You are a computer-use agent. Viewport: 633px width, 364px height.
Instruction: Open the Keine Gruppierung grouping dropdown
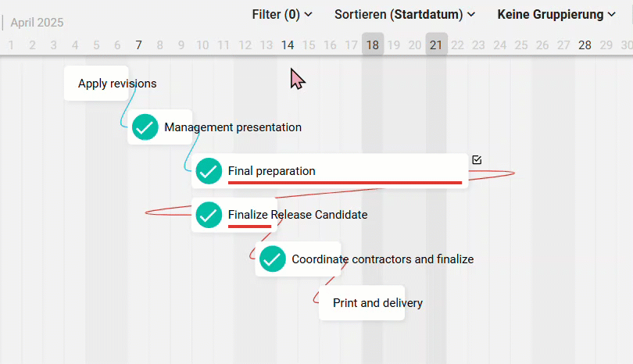556,15
